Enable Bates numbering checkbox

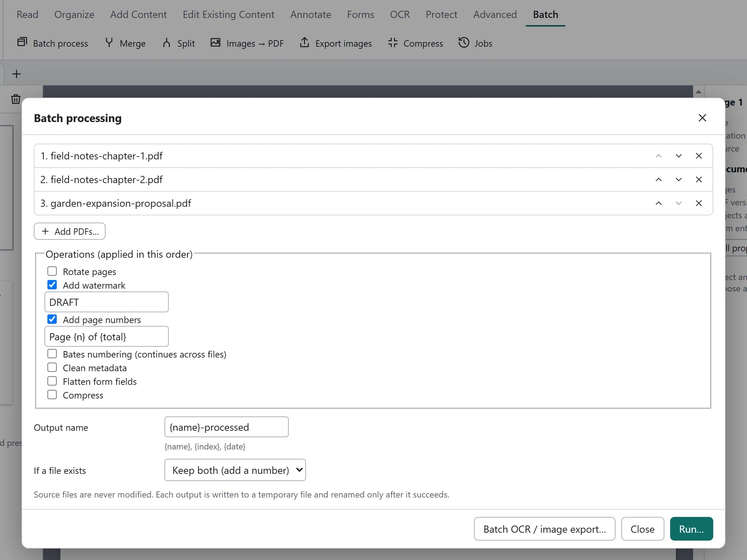pos(52,354)
